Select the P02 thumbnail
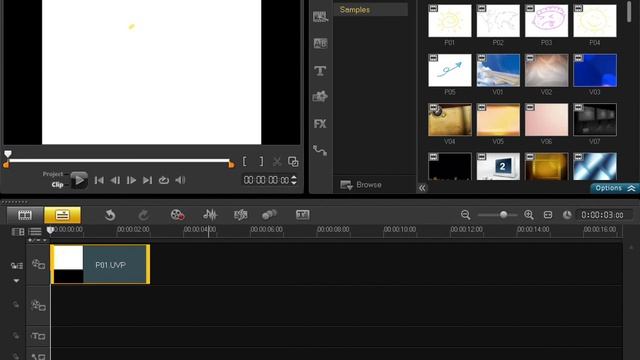Image resolution: width=640 pixels, height=360 pixels. point(498,21)
